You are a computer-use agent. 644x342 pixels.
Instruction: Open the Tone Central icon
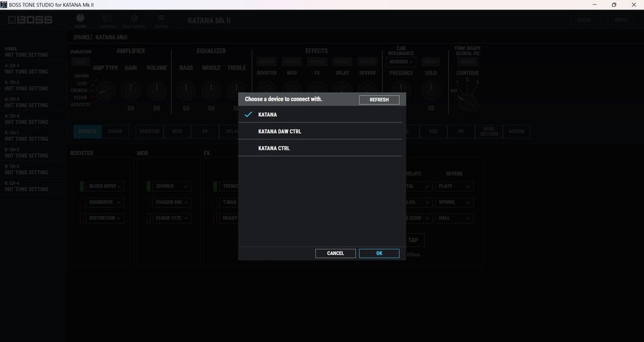pos(134,21)
